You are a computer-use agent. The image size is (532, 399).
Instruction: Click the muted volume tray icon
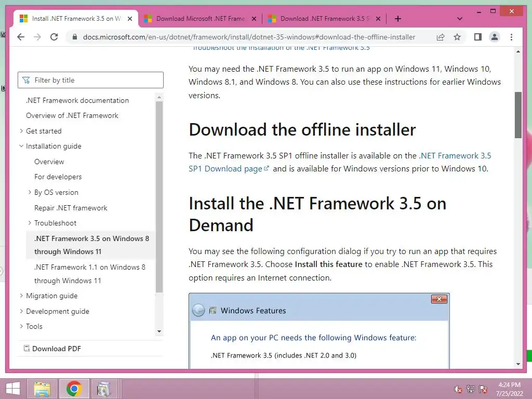[x=458, y=389]
